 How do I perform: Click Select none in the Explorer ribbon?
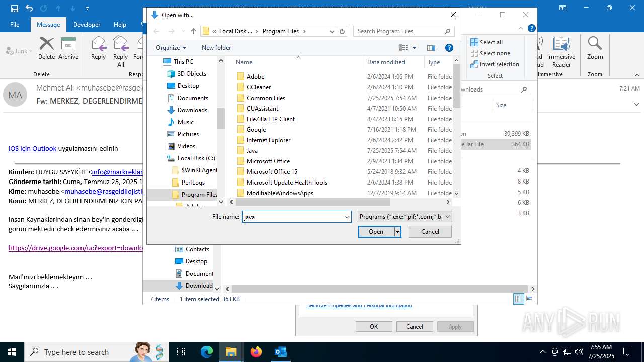click(490, 53)
